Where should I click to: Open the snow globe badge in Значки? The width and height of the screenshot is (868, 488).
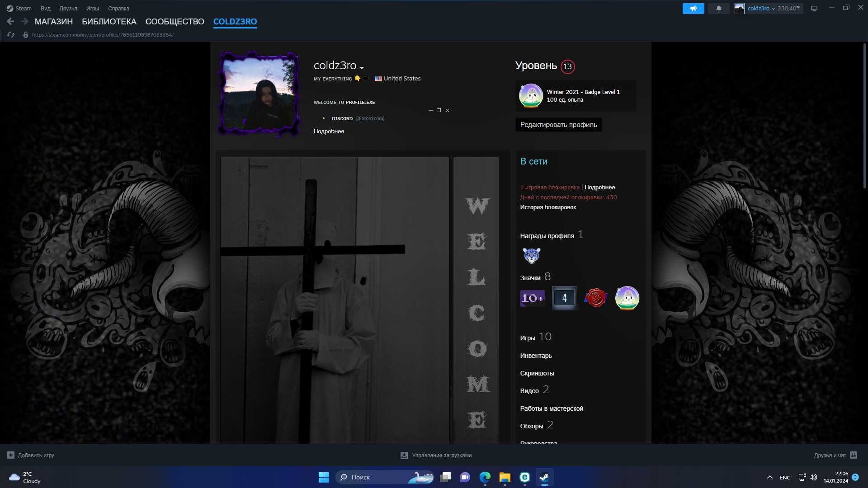coord(627,298)
